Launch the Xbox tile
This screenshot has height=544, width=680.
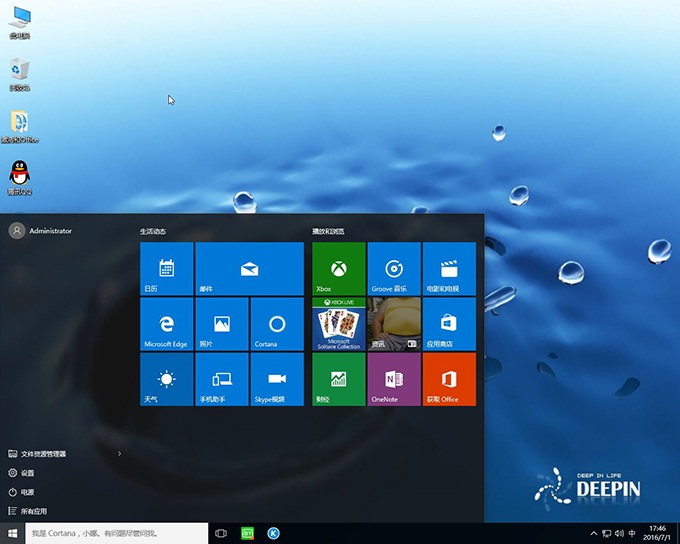(x=339, y=268)
